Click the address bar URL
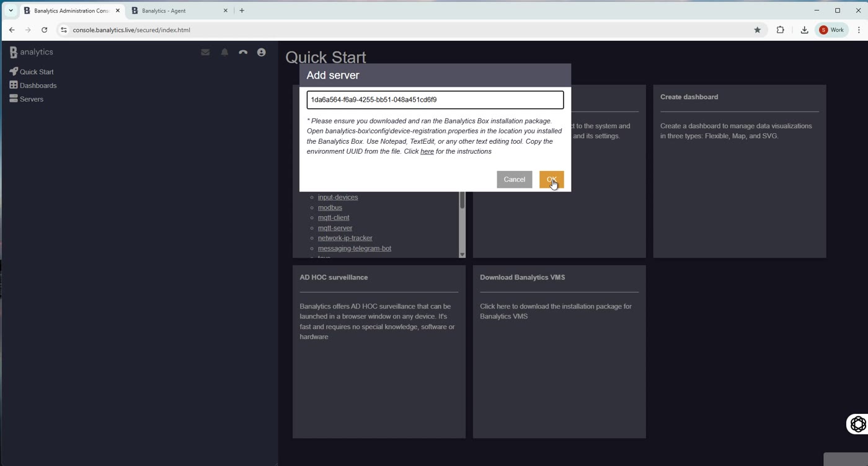Viewport: 868px width, 466px height. point(131,30)
